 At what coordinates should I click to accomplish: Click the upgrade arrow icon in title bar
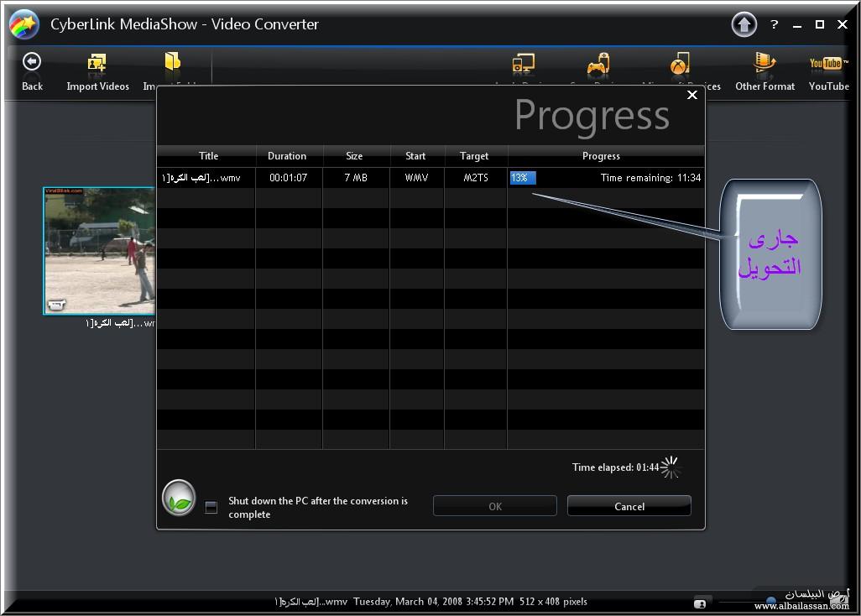744,24
